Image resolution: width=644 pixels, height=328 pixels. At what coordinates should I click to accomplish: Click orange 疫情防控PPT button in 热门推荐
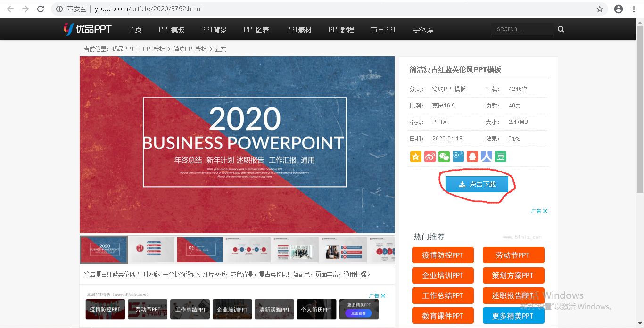(x=443, y=255)
